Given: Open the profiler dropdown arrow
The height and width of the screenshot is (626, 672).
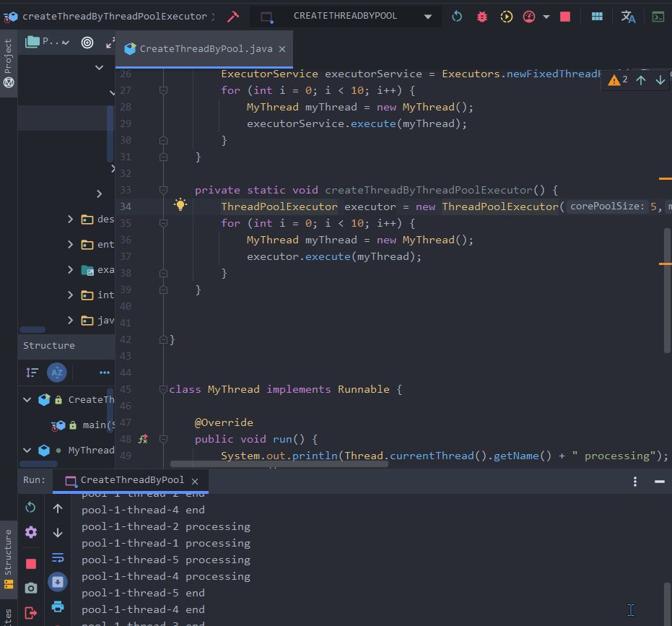Looking at the screenshot, I should (x=546, y=17).
